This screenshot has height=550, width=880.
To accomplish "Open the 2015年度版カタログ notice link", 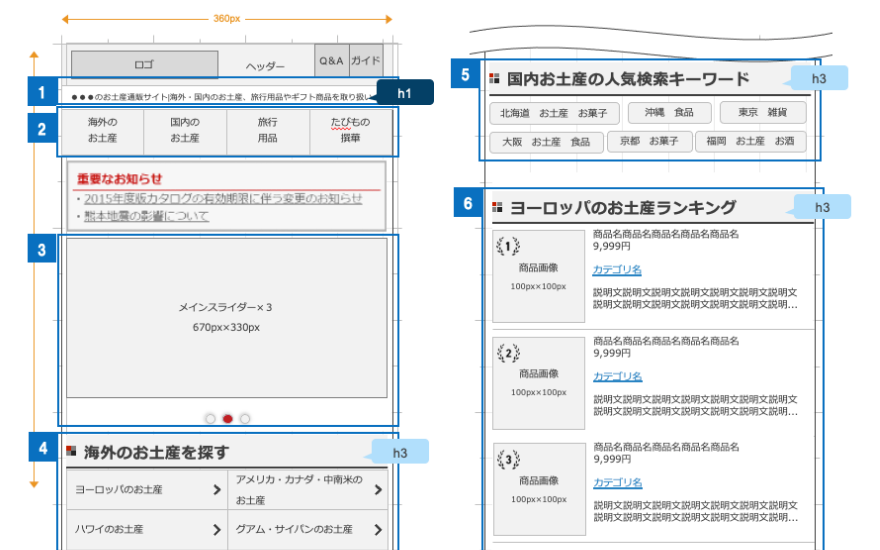I will 223,198.
